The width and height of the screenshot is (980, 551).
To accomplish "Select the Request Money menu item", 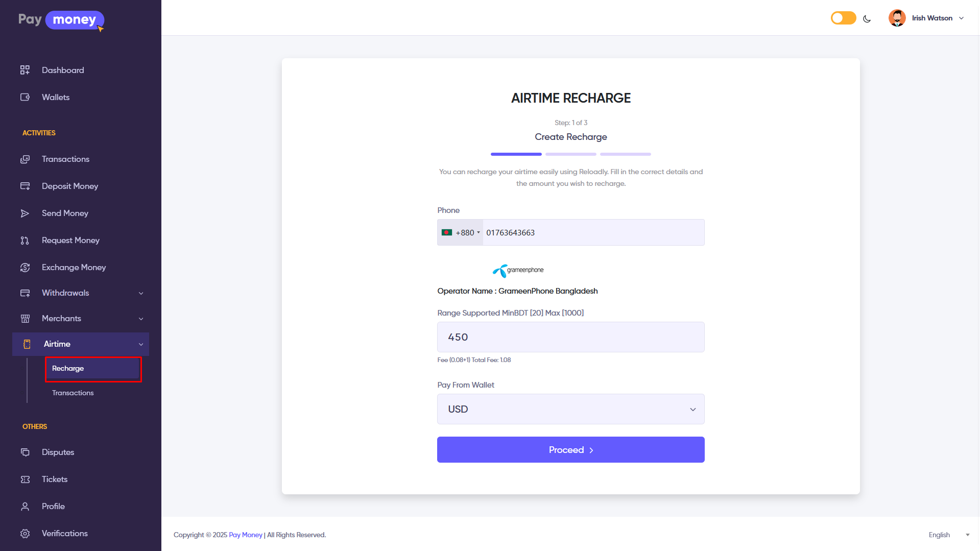I will click(x=70, y=240).
